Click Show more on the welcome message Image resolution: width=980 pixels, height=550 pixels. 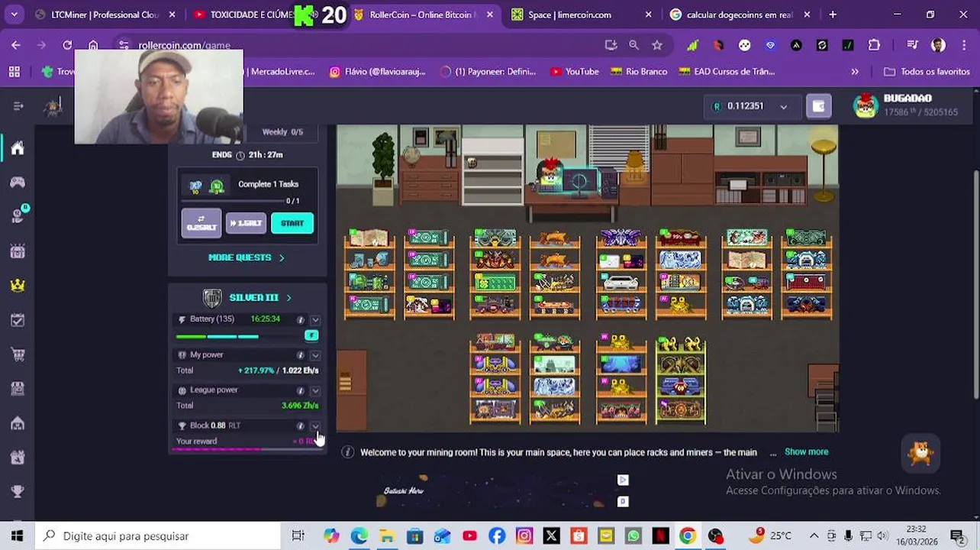(x=806, y=452)
